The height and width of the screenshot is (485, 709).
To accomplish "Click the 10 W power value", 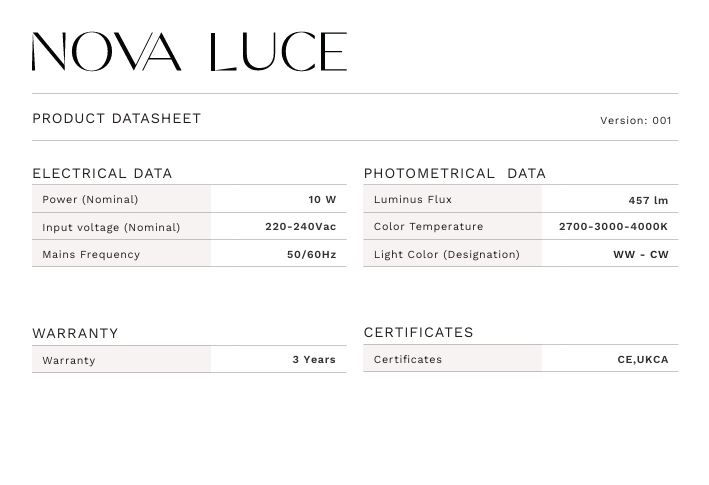I will 322,200.
